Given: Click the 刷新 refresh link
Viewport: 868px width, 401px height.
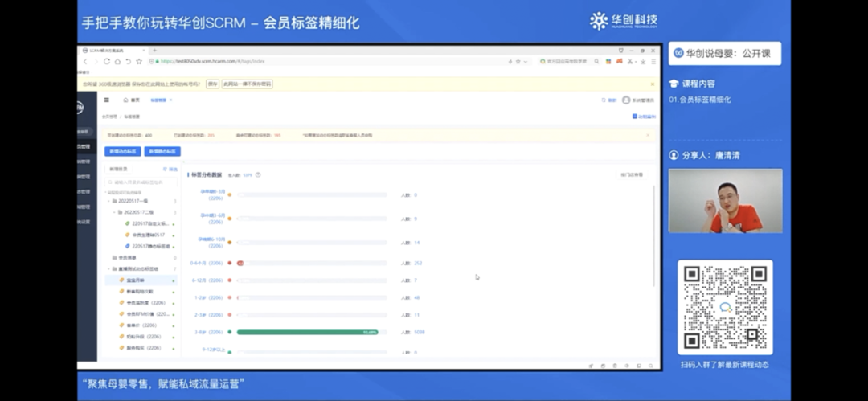Looking at the screenshot, I should pos(609,100).
